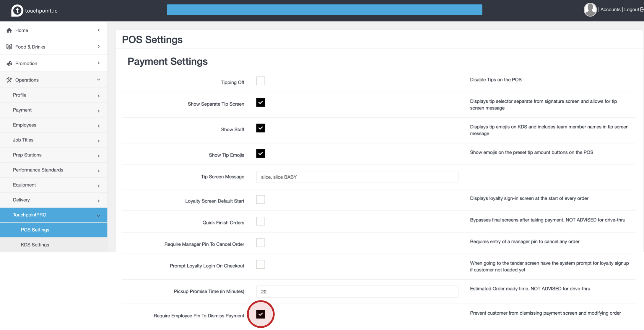Open the Accounts link
This screenshot has width=644, height=330.
610,9
